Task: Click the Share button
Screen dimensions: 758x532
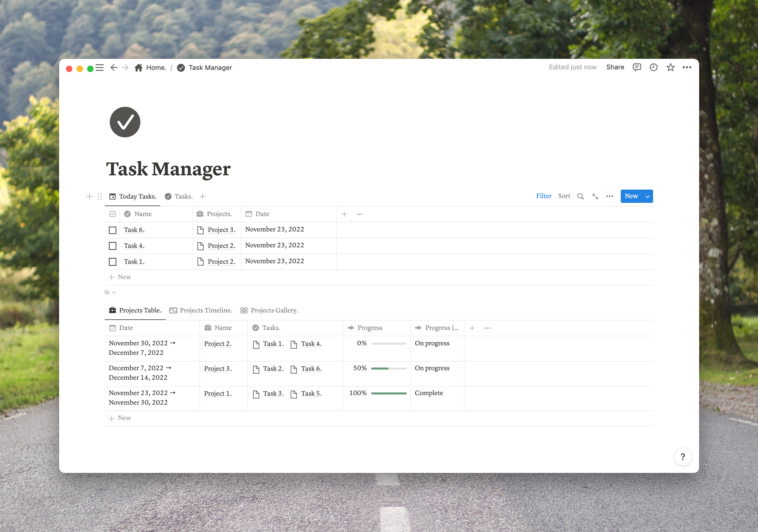Action: [615, 67]
